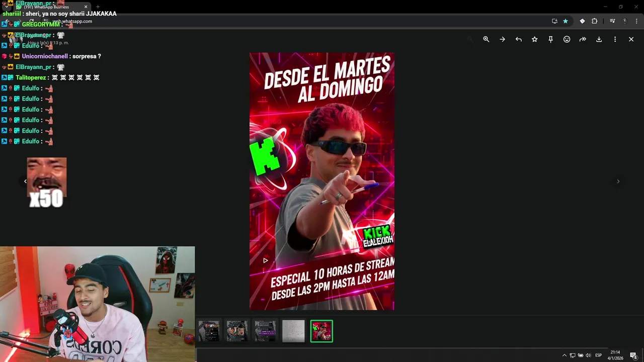Play the video in the media viewer
Screen dimensions: 644x362
pos(265,260)
